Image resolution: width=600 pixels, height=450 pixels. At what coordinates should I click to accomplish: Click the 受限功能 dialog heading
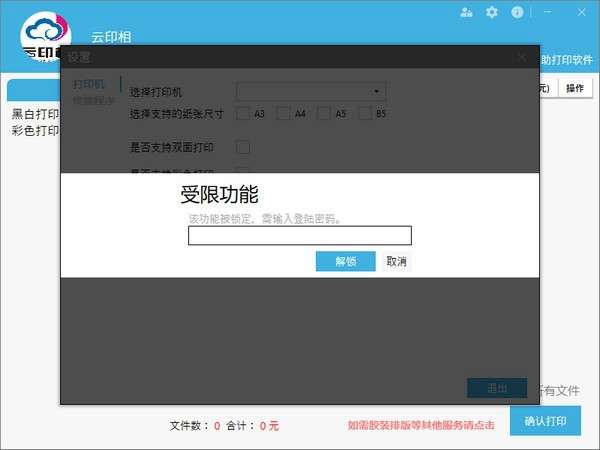[x=219, y=194]
